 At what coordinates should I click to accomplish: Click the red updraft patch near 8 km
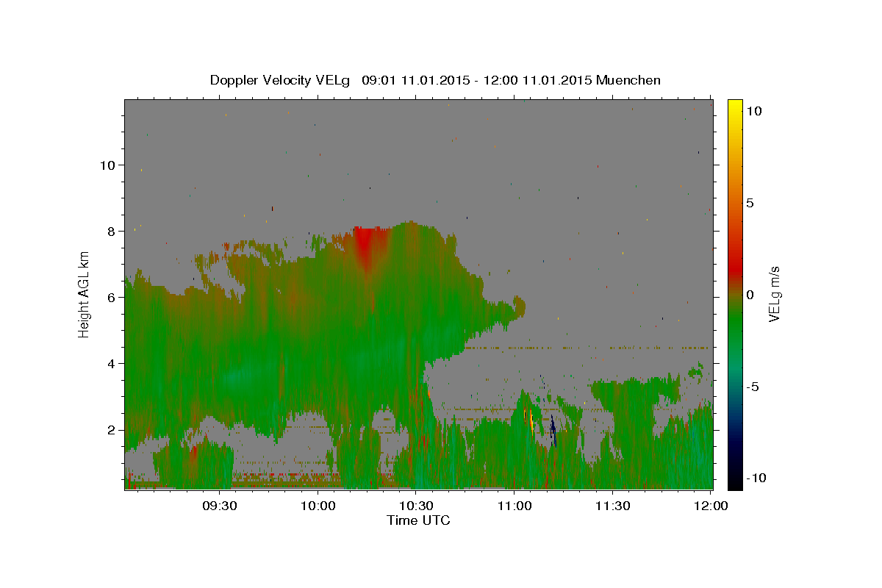tap(365, 246)
